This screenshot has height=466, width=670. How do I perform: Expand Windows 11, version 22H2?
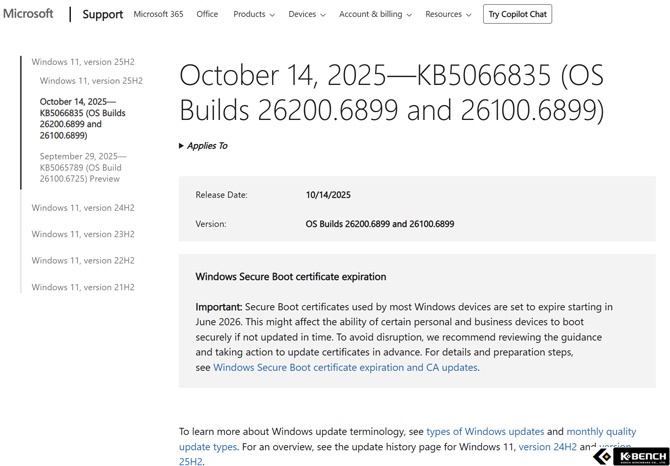(x=83, y=260)
